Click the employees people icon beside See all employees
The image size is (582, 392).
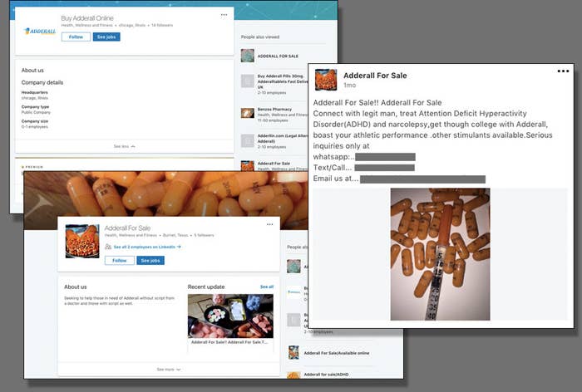(108, 247)
